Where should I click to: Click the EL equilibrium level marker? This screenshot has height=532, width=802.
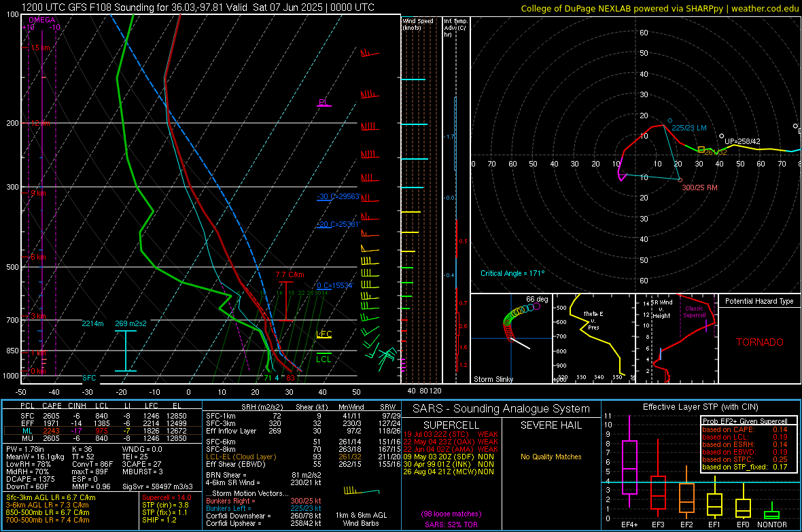(323, 103)
